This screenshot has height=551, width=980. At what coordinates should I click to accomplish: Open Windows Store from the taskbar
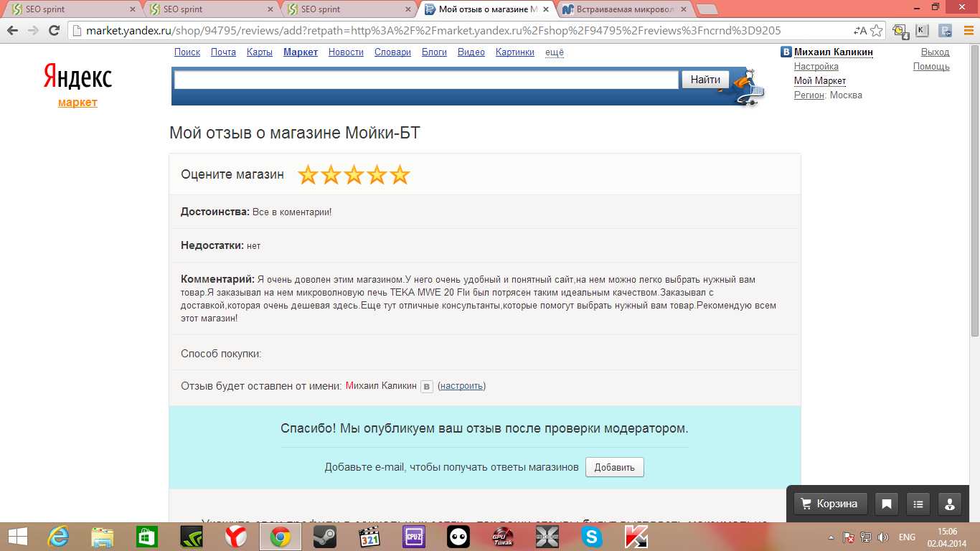(x=147, y=537)
